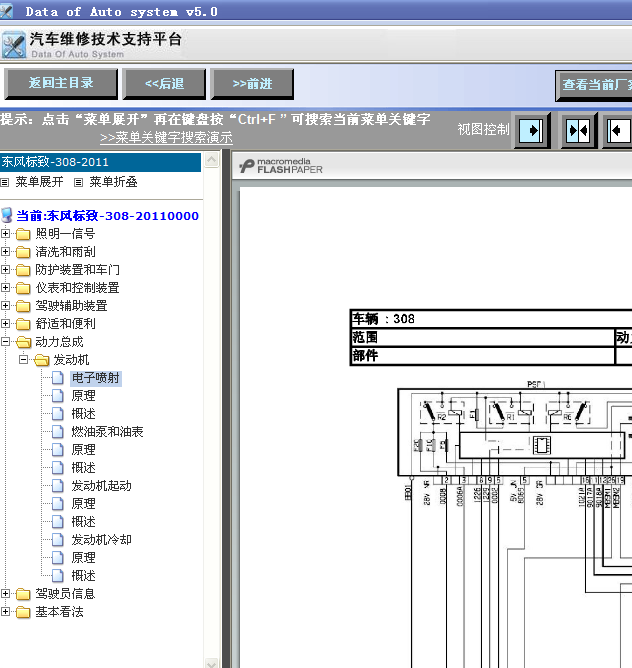This screenshot has height=668, width=632.
Task: Open 原理 under 发动机起动
Action: (84, 504)
